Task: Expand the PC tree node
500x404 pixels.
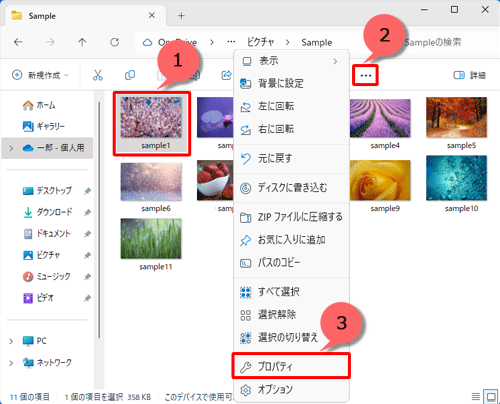Action: point(11,341)
